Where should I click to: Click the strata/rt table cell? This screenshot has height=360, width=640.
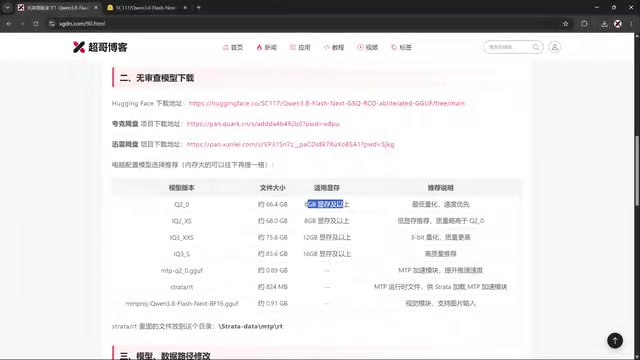pos(182,287)
